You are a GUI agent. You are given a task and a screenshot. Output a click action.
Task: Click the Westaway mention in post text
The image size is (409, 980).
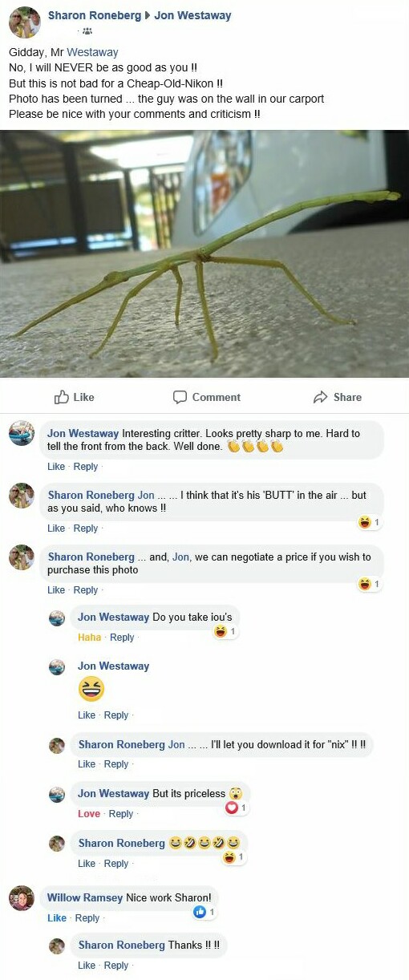point(92,52)
